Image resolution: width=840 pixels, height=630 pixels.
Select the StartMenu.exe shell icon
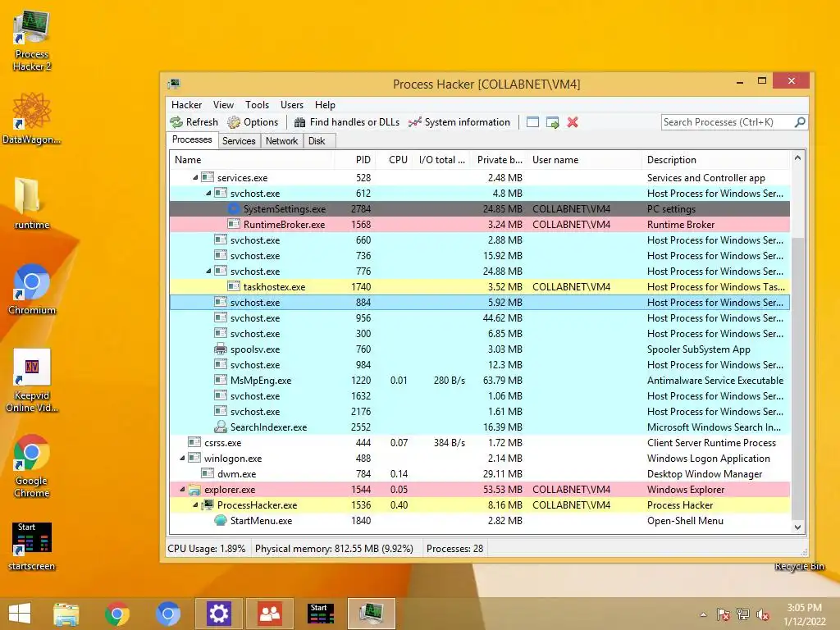[221, 520]
